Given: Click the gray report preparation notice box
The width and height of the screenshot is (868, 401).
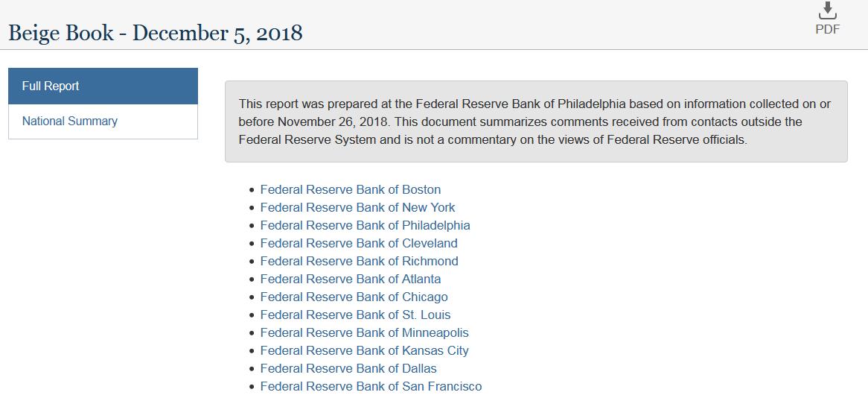Looking at the screenshot, I should tap(536, 121).
